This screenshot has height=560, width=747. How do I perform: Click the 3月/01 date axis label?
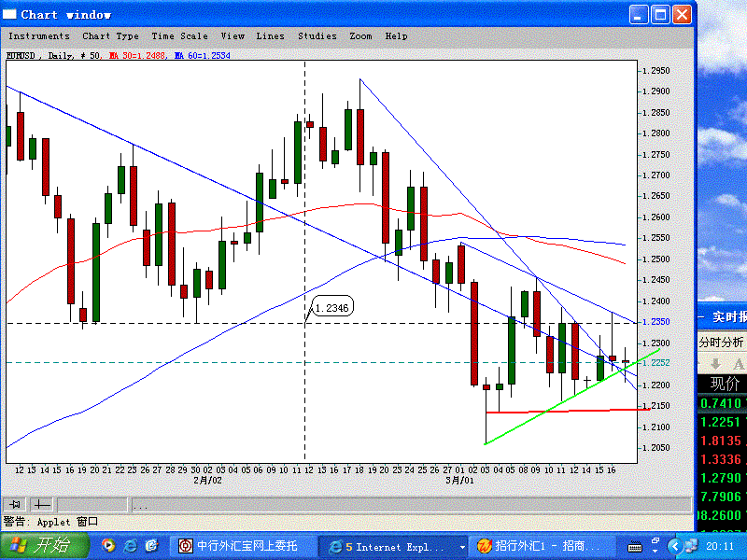pos(459,481)
